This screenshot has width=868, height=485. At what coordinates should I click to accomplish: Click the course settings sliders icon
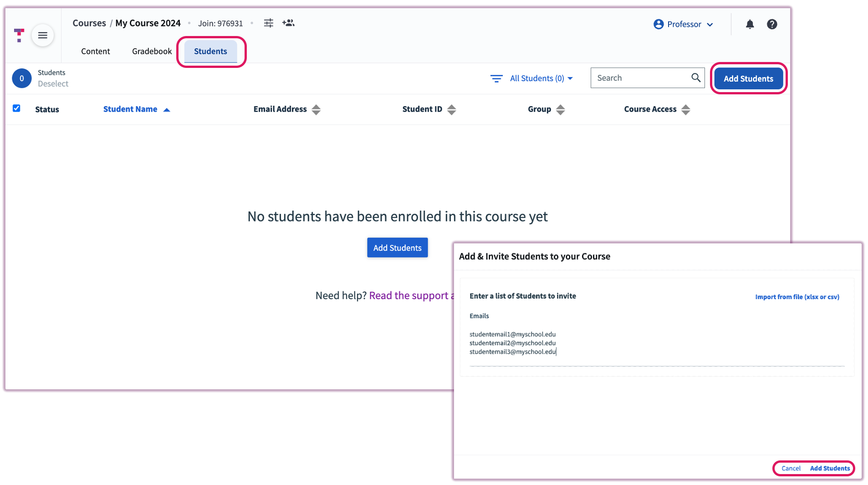click(269, 23)
